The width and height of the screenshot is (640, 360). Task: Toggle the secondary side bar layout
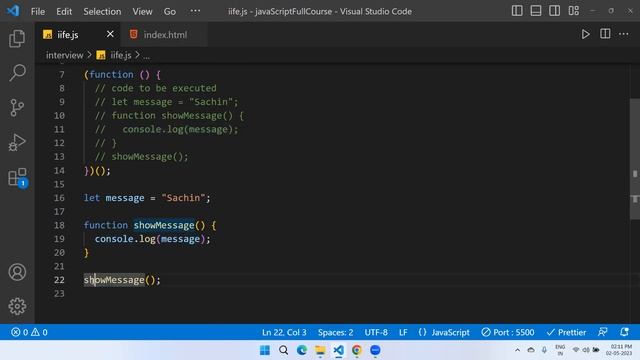pyautogui.click(x=554, y=11)
